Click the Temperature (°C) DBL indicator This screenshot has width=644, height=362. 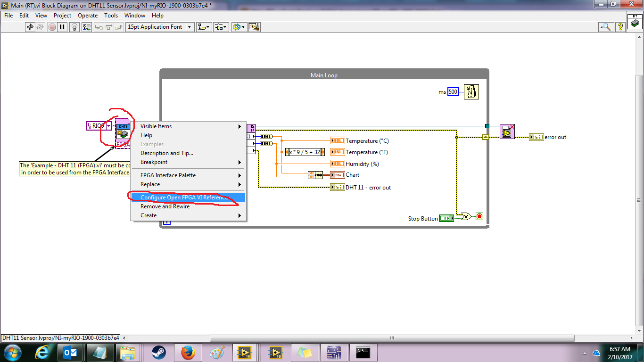pyautogui.click(x=337, y=140)
